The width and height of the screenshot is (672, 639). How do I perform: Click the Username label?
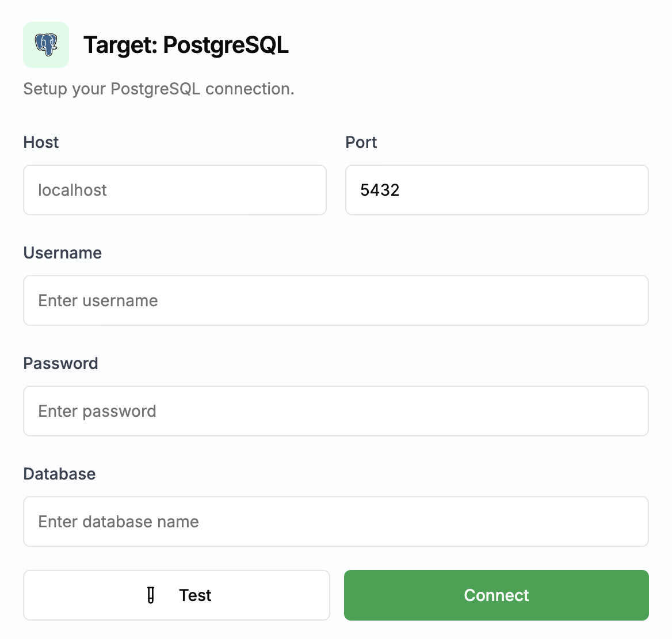tap(62, 253)
